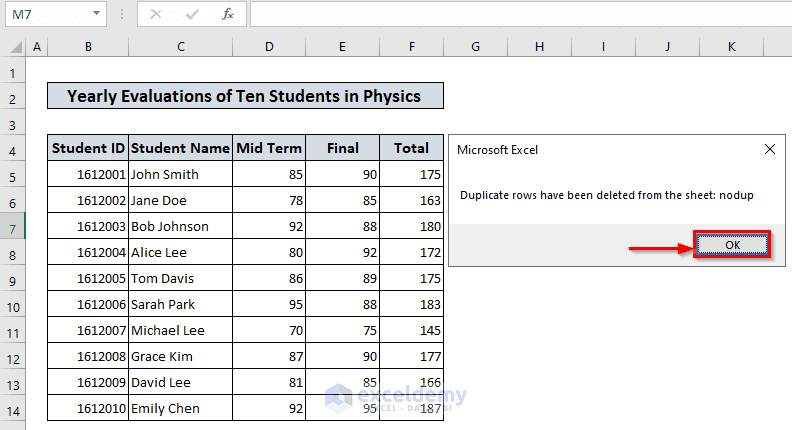792x430 pixels.
Task: Select Total cell 177 for Grace Kim
Action: (411, 356)
